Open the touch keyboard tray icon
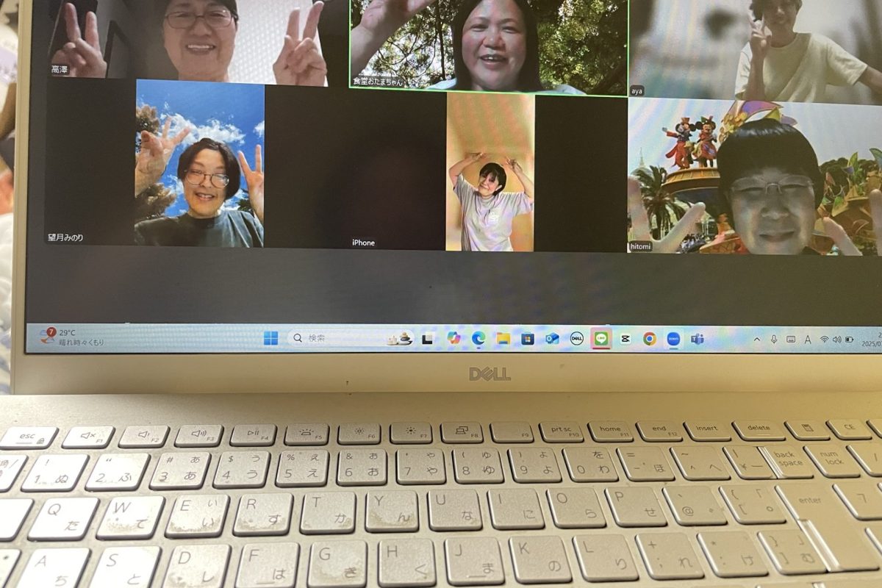This screenshot has width=882, height=588. (791, 339)
